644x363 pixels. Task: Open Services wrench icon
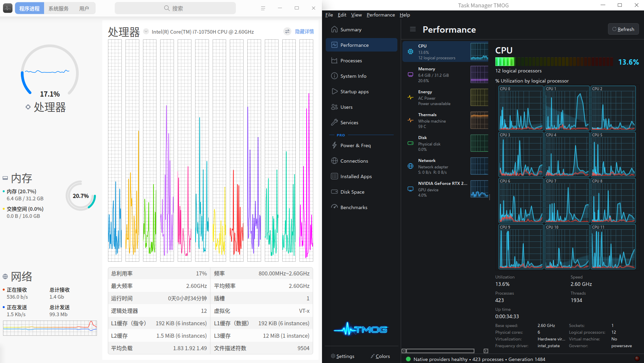point(334,122)
